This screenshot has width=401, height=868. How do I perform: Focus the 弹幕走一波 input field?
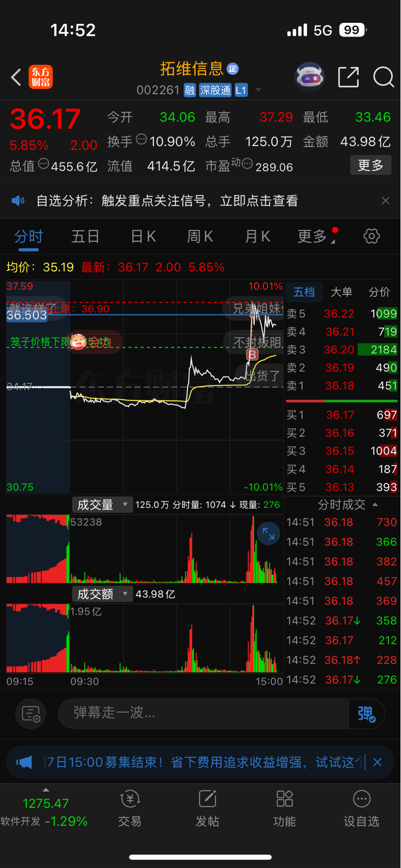(203, 714)
